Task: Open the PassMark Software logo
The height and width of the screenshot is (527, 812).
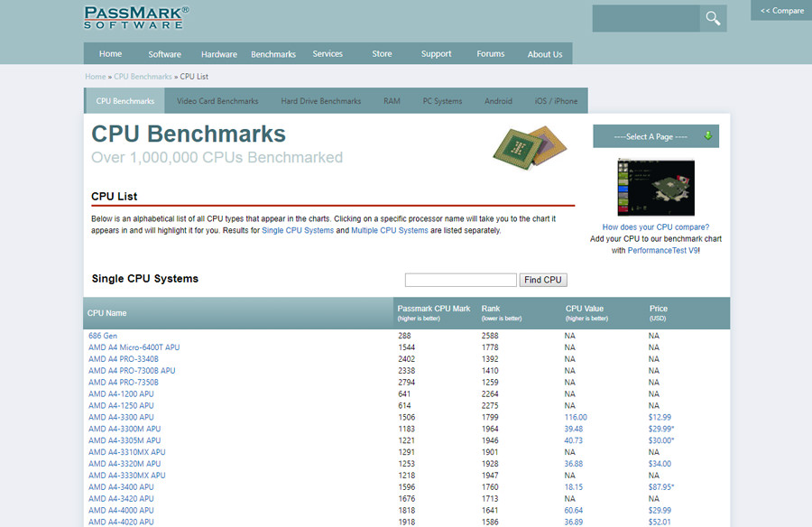Action: [x=136, y=18]
